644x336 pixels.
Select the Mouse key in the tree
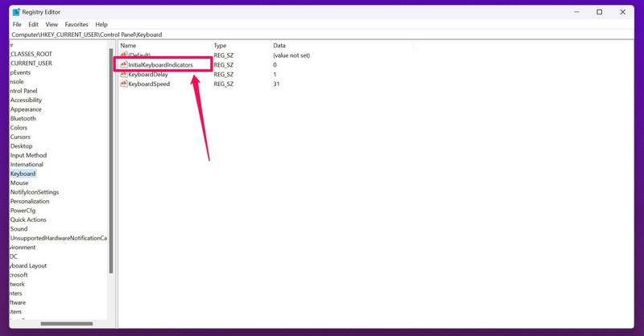click(19, 183)
